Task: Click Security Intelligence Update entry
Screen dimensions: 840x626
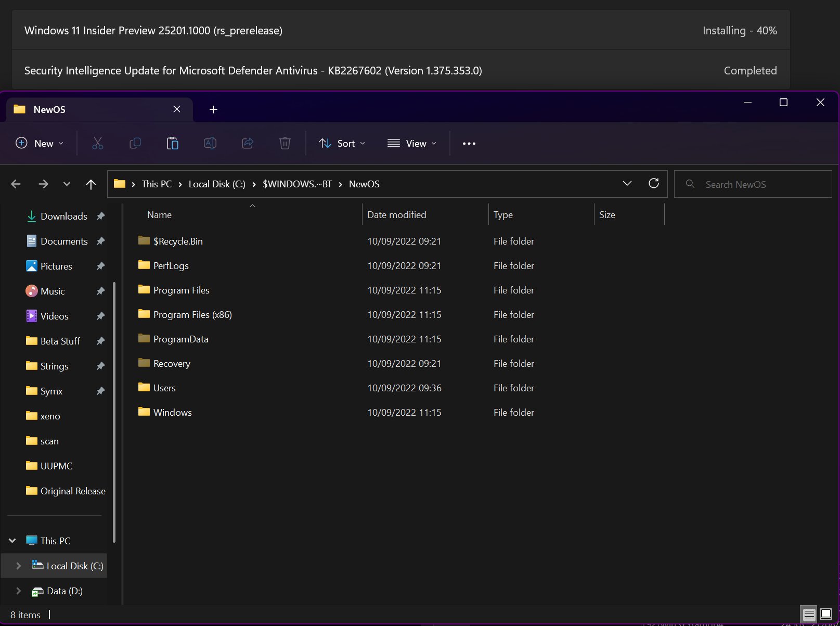Action: (400, 71)
